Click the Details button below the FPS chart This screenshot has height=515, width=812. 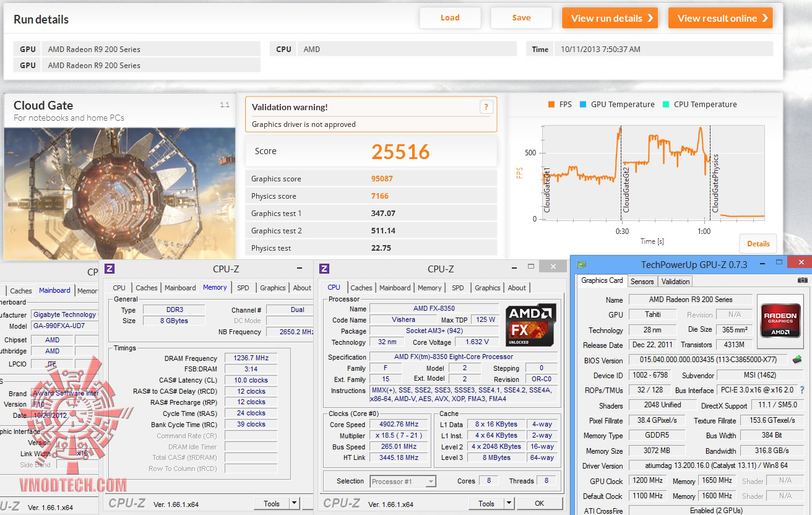pyautogui.click(x=758, y=244)
